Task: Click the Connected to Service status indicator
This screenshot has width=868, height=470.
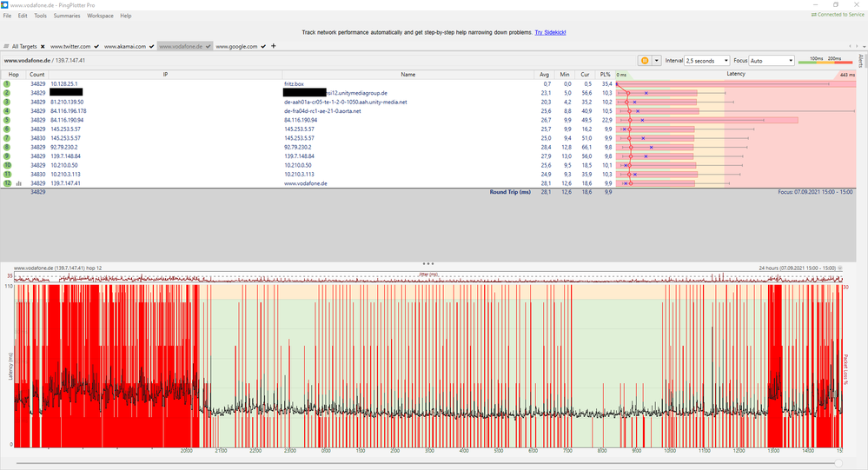Action: tap(838, 15)
